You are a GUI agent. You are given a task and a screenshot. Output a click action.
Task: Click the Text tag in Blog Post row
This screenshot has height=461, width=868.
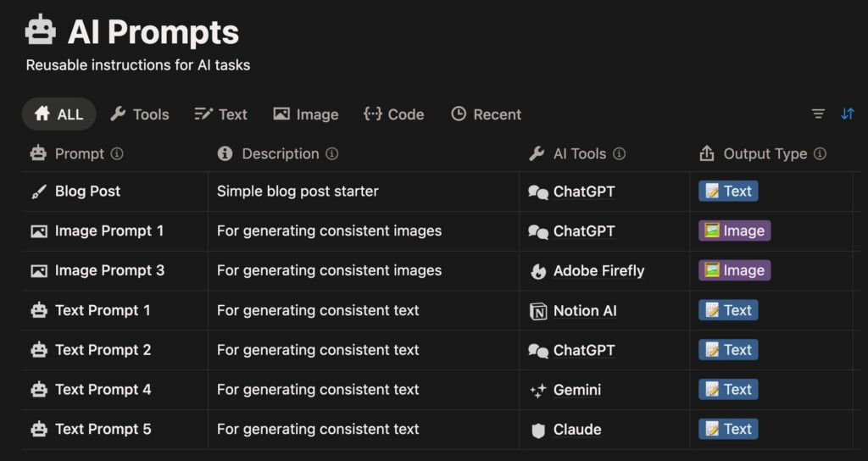point(728,192)
